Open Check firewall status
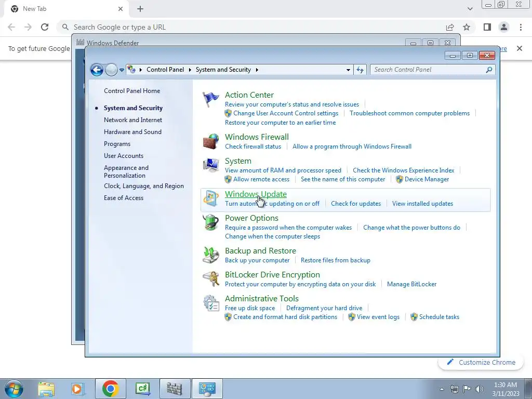This screenshot has height=399, width=532. click(253, 147)
